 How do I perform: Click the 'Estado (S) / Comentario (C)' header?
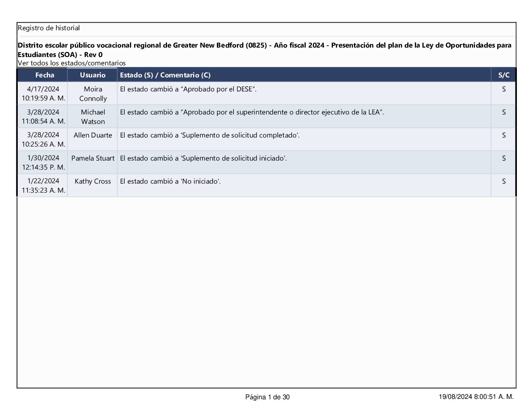coord(165,75)
